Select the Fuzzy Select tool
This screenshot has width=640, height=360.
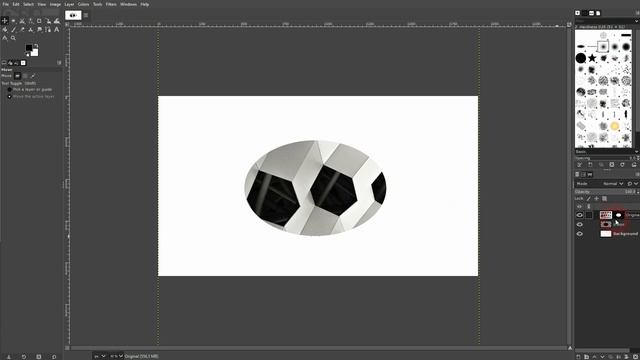31,21
